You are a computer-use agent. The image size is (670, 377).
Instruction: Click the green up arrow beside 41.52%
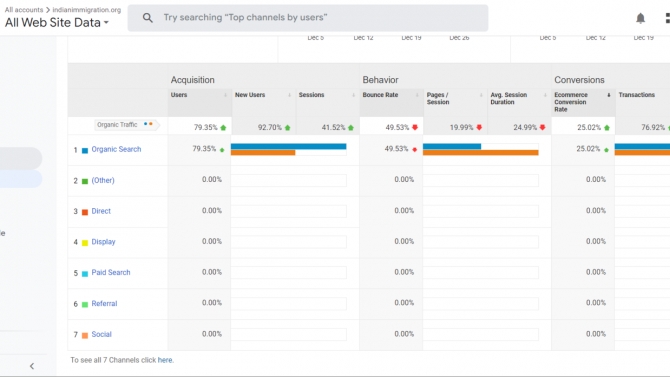click(351, 127)
